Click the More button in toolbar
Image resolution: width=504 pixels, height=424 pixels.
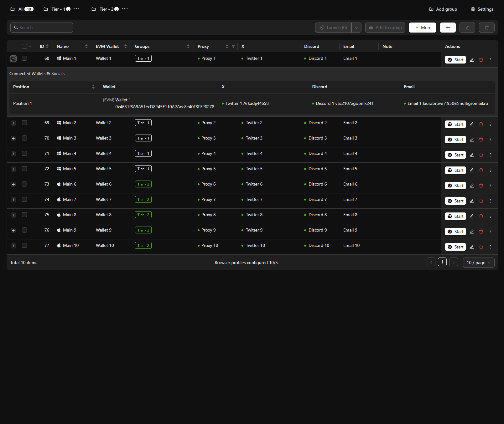point(423,28)
